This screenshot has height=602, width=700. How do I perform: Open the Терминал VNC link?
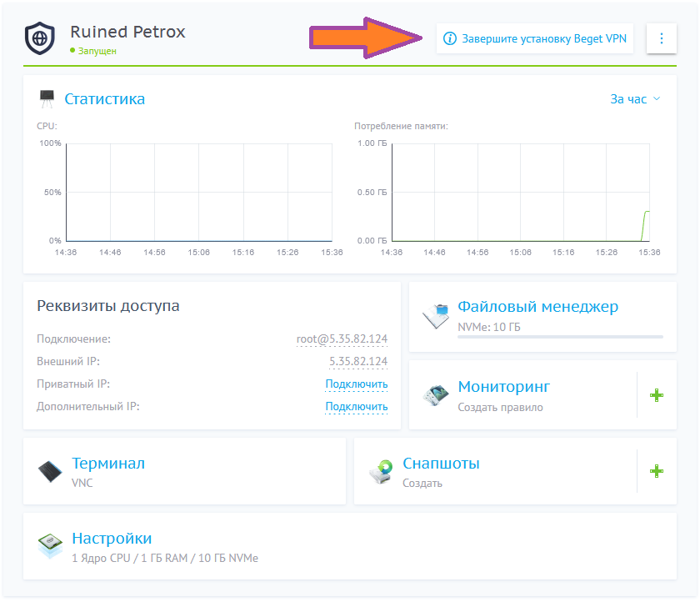coord(108,464)
